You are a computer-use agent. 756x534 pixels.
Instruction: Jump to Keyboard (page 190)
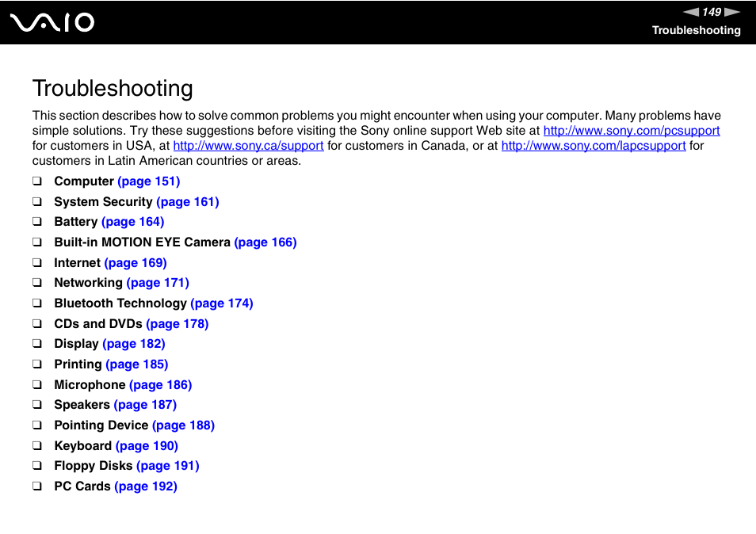tap(147, 446)
